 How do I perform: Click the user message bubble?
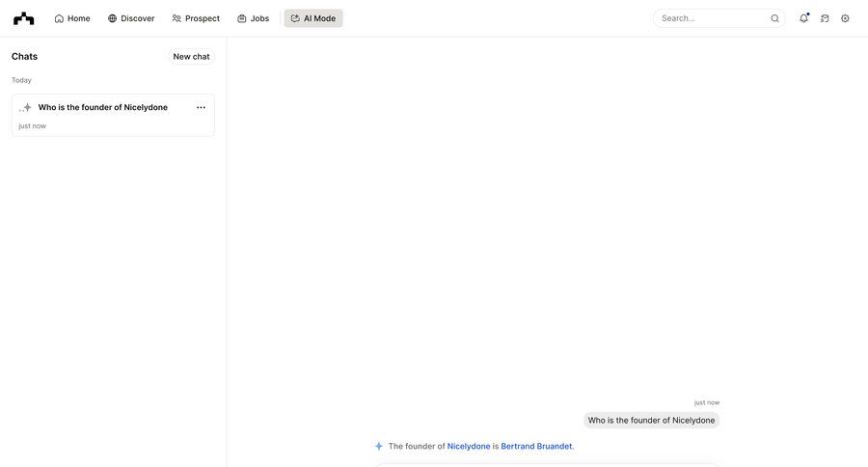651,421
